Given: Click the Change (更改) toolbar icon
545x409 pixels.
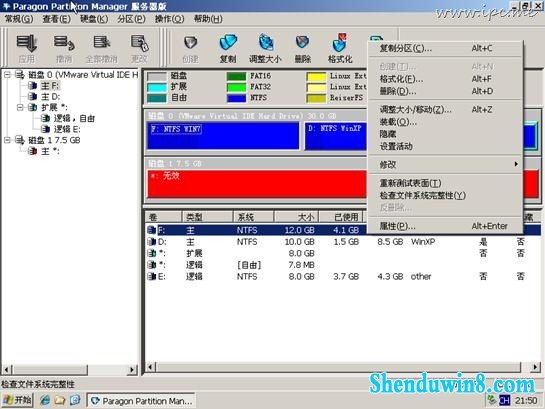Looking at the screenshot, I should (x=139, y=48).
